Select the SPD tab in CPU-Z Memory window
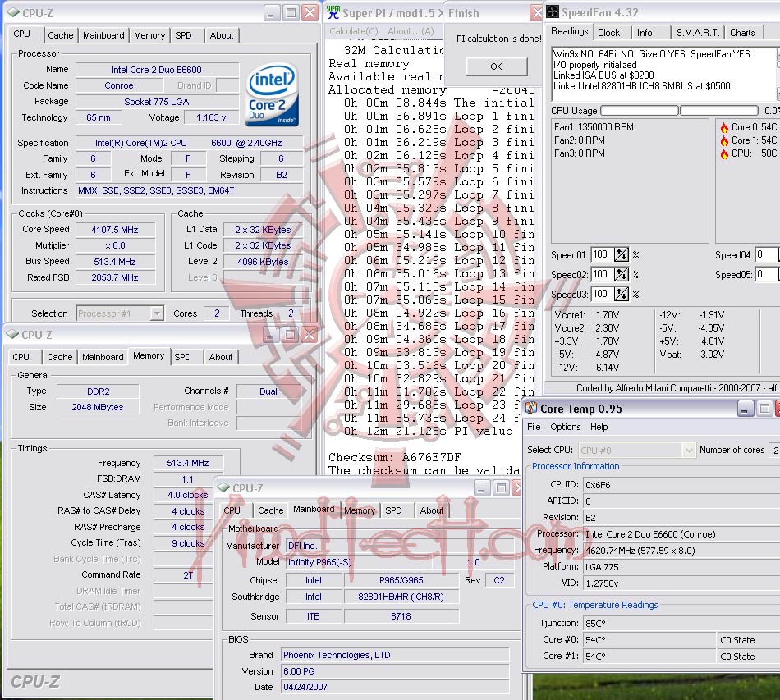 click(x=182, y=357)
